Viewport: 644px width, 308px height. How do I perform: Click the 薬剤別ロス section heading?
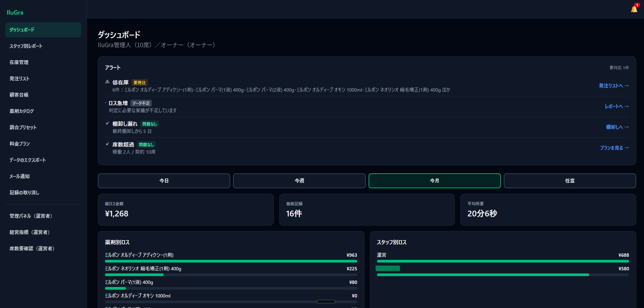(x=117, y=243)
